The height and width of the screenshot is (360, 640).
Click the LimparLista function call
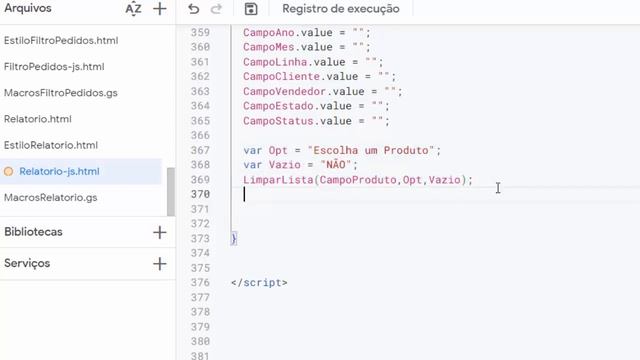tap(358, 180)
